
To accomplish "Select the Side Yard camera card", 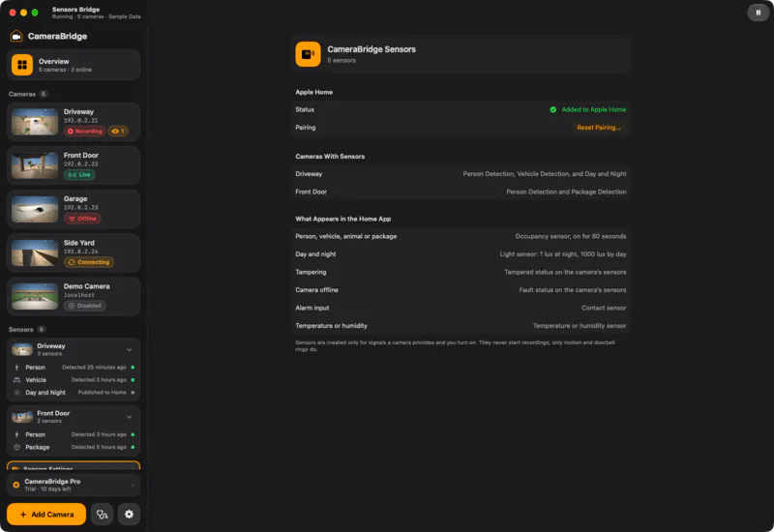I will (x=74, y=252).
